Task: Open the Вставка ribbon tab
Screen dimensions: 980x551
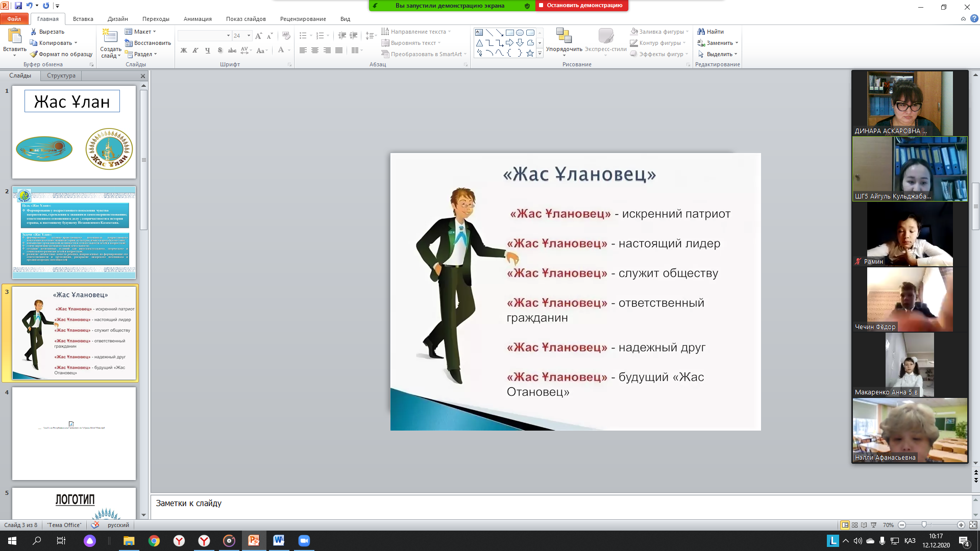Action: tap(83, 19)
